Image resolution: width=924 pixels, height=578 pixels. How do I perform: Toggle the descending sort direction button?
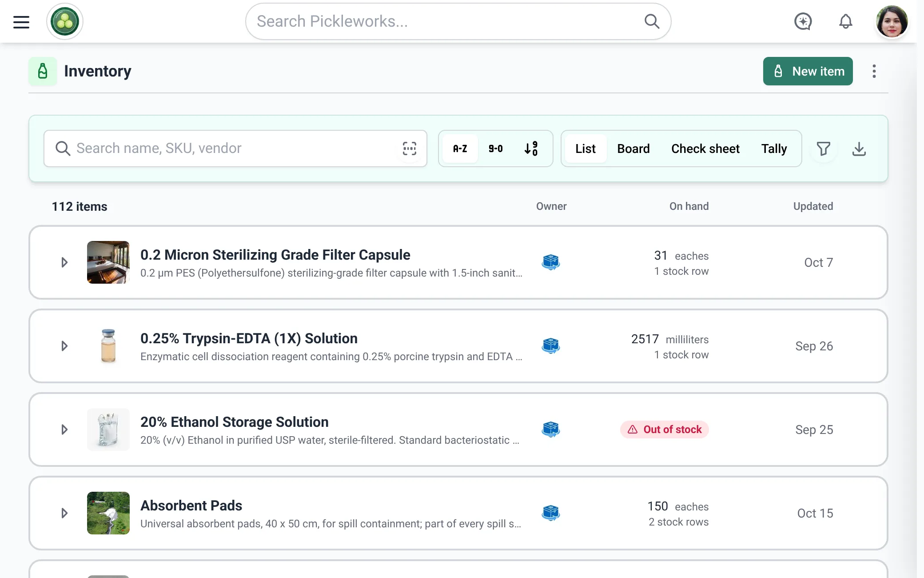(531, 149)
